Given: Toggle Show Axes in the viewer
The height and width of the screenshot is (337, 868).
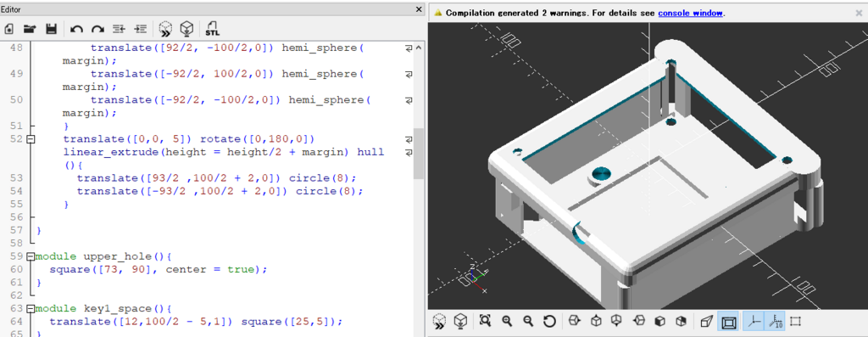Looking at the screenshot, I should (753, 322).
